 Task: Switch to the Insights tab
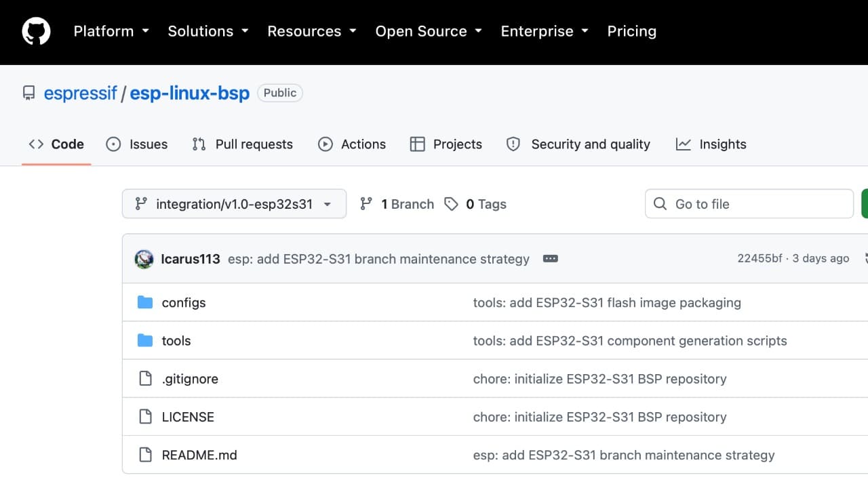click(711, 144)
